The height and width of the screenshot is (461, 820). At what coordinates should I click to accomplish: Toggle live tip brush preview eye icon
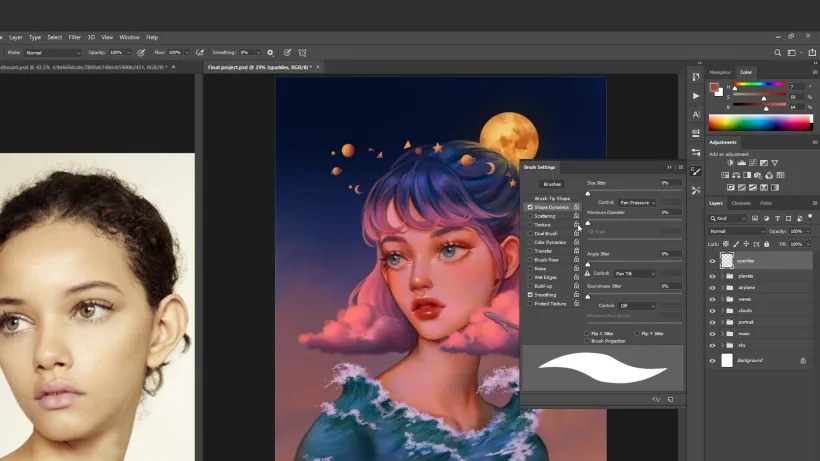coord(657,399)
